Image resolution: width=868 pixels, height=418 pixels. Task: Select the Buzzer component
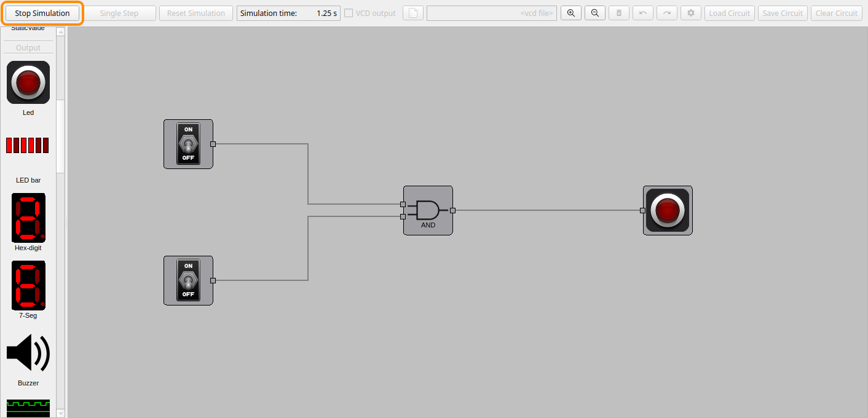tap(28, 353)
